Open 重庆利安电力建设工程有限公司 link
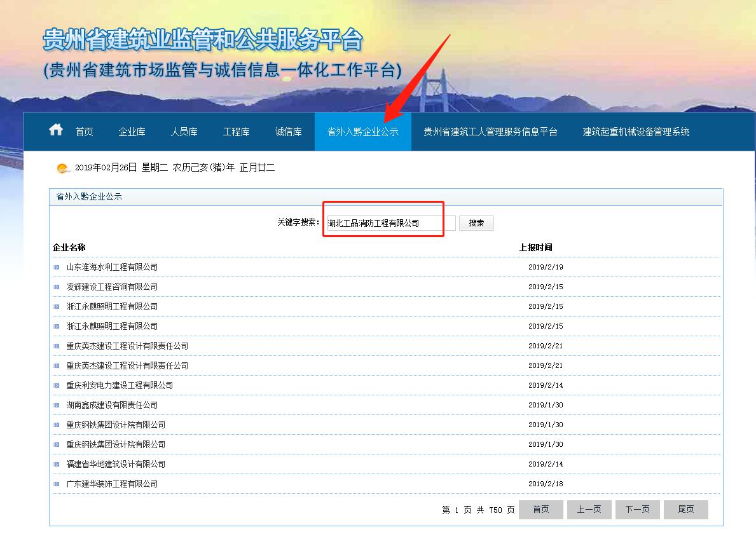Viewport: 756px width, 539px height. [x=120, y=386]
